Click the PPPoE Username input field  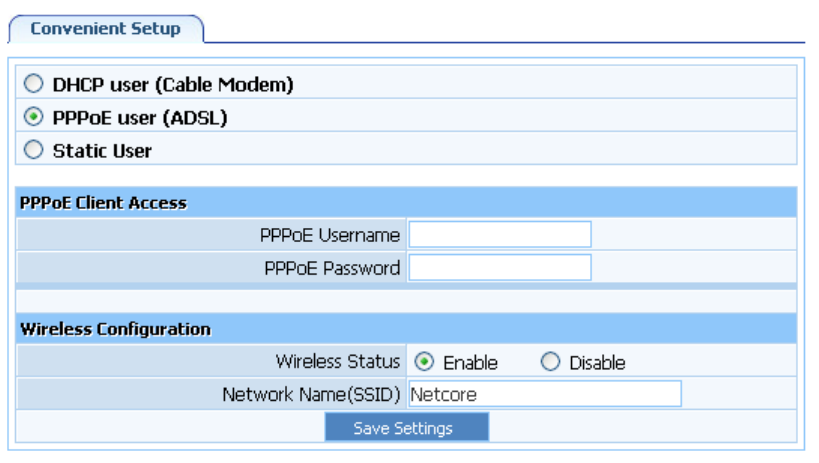coord(499,235)
